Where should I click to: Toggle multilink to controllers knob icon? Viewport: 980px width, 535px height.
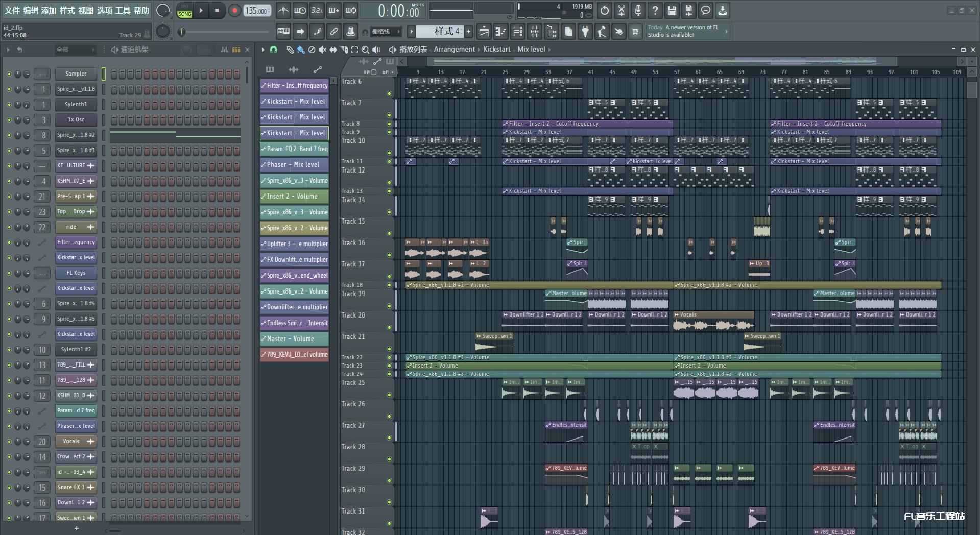pyautogui.click(x=351, y=32)
